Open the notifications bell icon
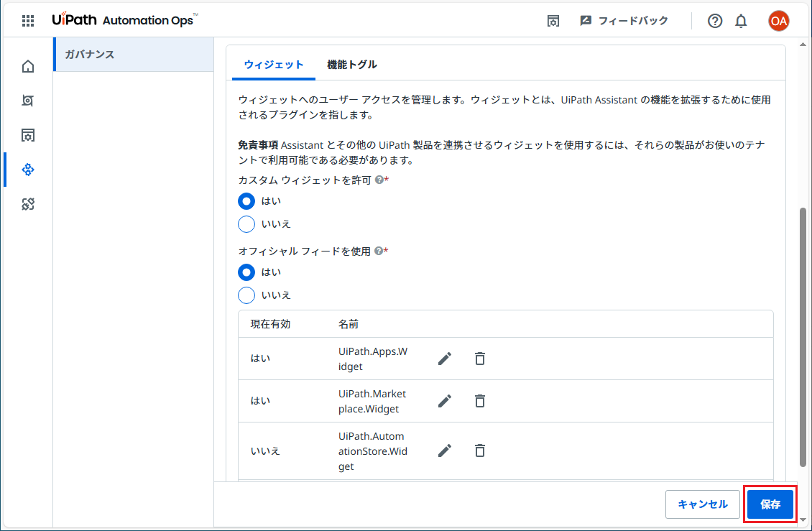This screenshot has height=531, width=812. pos(741,21)
